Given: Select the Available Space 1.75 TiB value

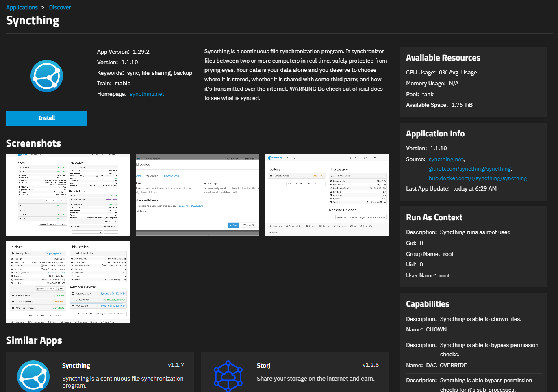Looking at the screenshot, I should click(x=462, y=105).
